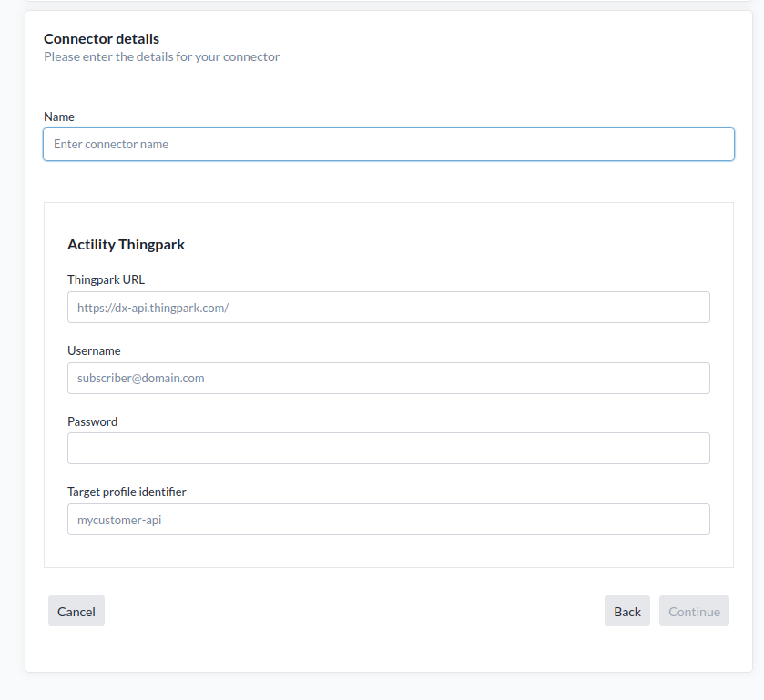This screenshot has height=700, width=764.
Task: Click the Name field label
Action: click(x=58, y=117)
